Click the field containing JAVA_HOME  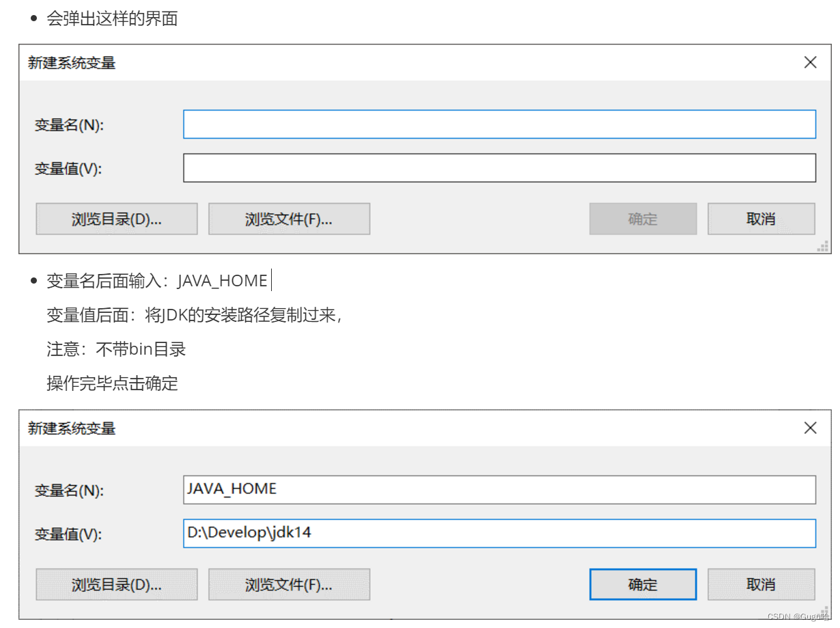pos(499,490)
